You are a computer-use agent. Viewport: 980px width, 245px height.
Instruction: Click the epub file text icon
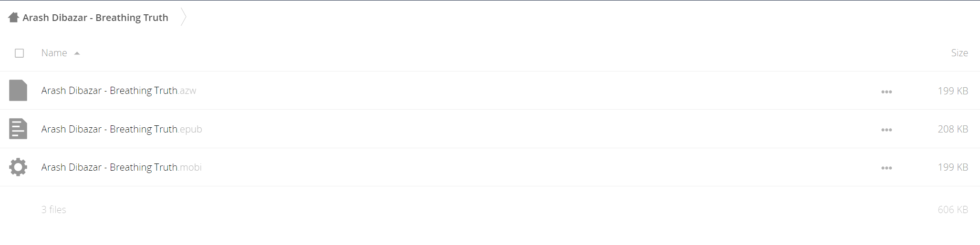[18, 129]
